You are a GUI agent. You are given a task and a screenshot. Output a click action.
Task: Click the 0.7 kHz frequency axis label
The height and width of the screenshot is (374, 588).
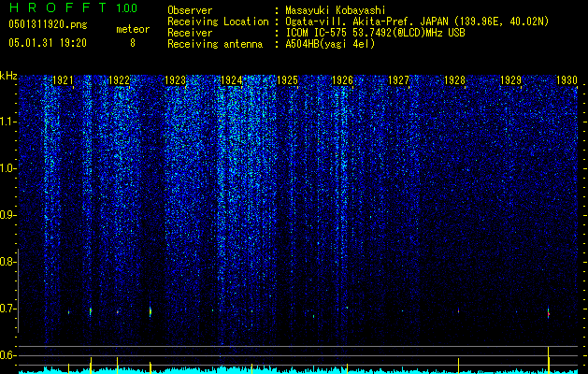[x=8, y=309]
